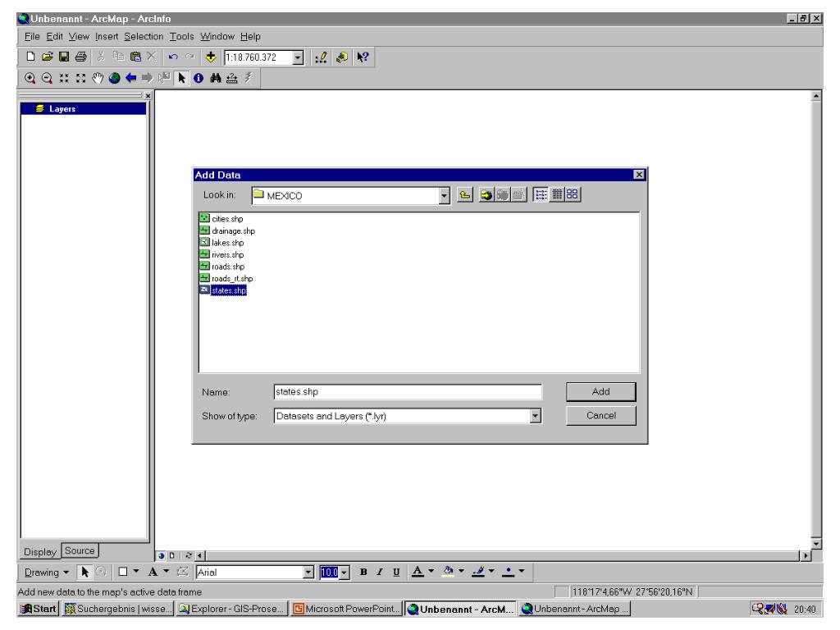The image size is (840, 630).
Task: Open the Editor toolbar
Action: tap(321, 57)
